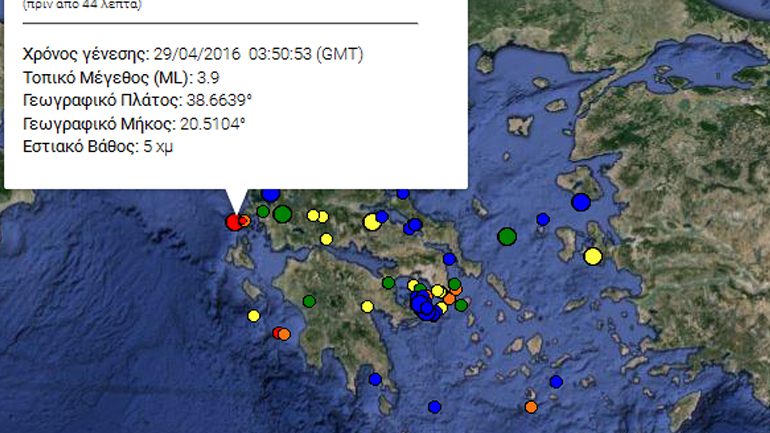
Task: Select the orange marker near Santorini in the southern Aegean
Action: tap(531, 407)
